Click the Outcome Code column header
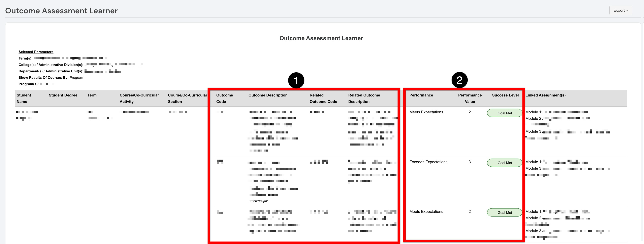644x244 pixels. (x=225, y=98)
